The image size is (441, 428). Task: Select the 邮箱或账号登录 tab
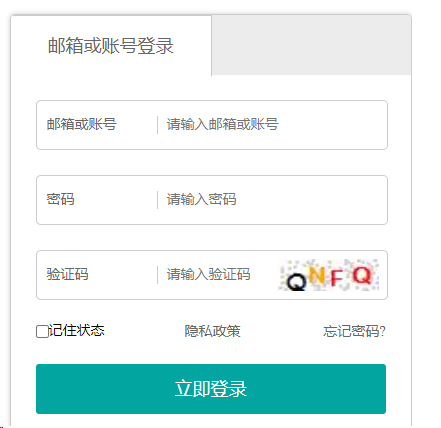[111, 46]
